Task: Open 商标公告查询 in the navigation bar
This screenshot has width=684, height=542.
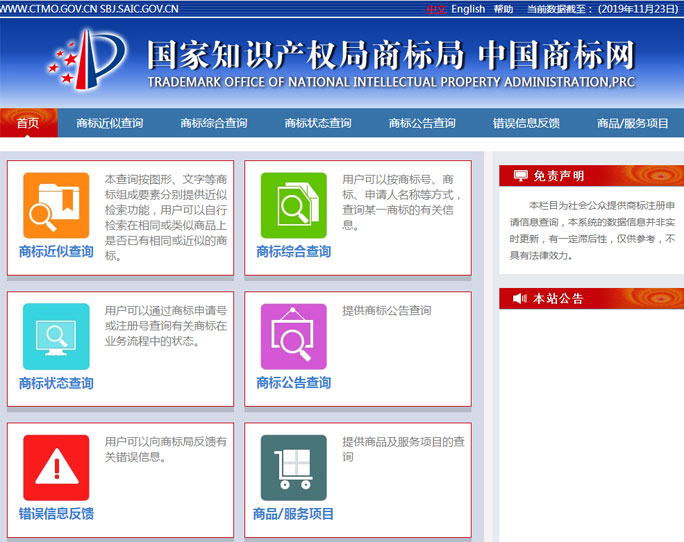Action: (422, 123)
